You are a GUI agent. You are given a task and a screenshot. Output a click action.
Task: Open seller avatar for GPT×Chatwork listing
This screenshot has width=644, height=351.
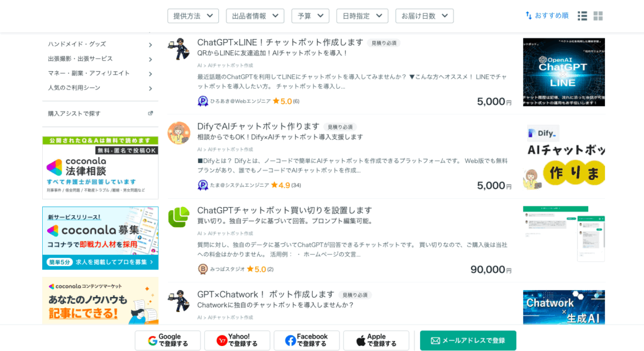pyautogui.click(x=179, y=301)
